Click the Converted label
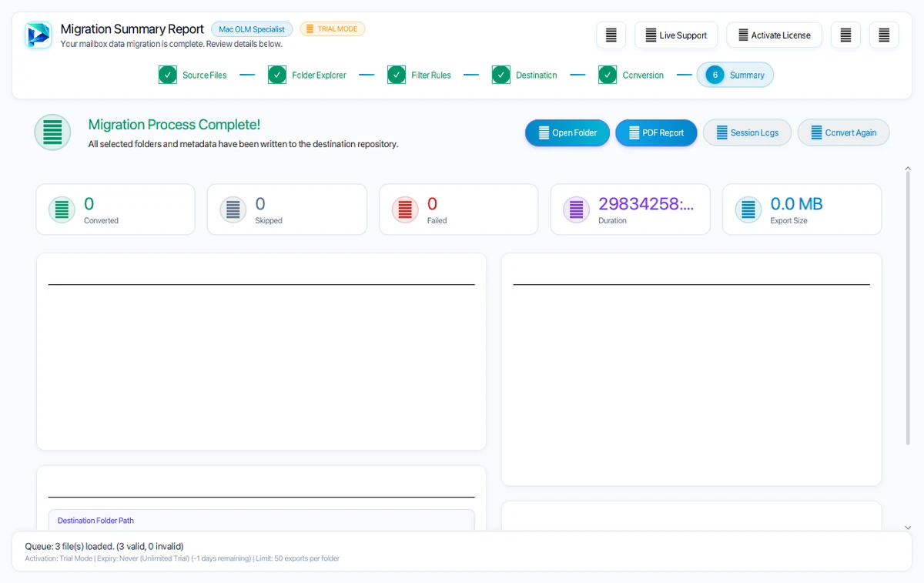 pyautogui.click(x=101, y=220)
